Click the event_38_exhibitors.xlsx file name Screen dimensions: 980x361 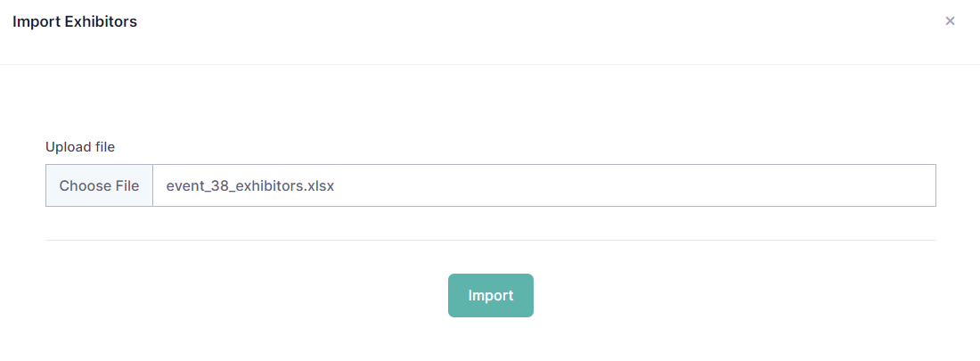coord(249,186)
